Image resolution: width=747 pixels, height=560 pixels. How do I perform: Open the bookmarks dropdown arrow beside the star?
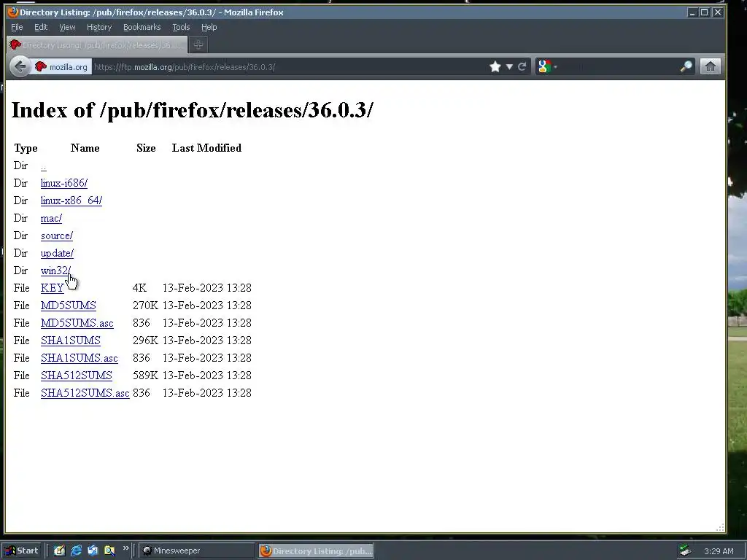pos(509,66)
